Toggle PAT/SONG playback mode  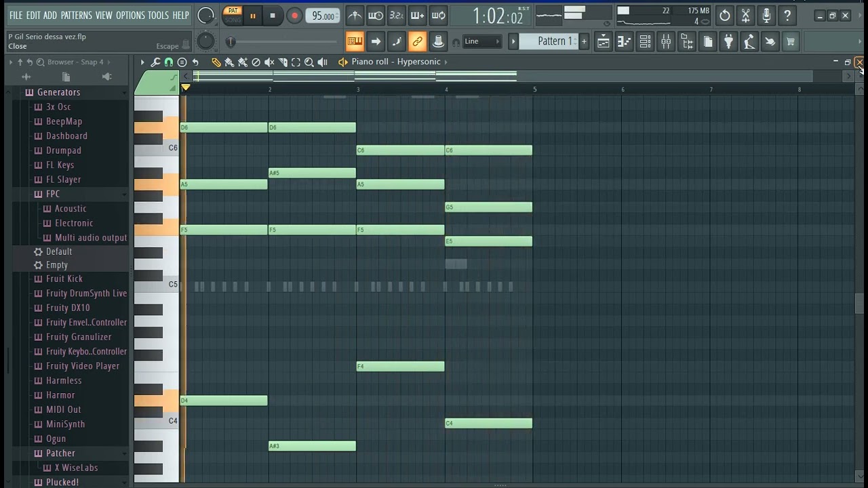[x=233, y=15]
